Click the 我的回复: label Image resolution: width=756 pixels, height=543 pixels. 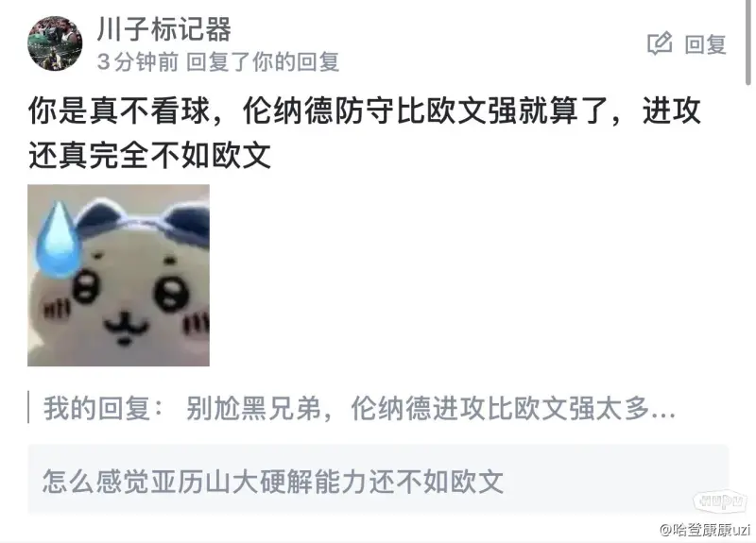[x=104, y=409]
